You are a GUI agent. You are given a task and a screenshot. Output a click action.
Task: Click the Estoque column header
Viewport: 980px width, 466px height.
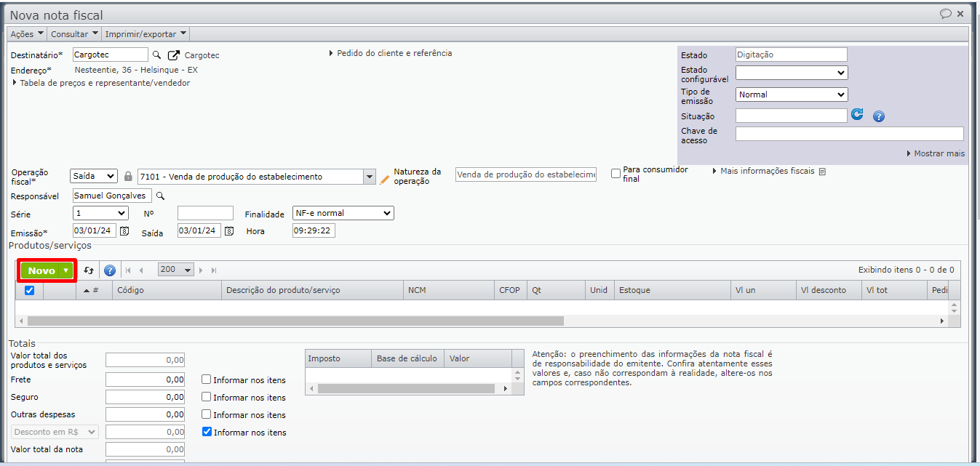tap(672, 290)
